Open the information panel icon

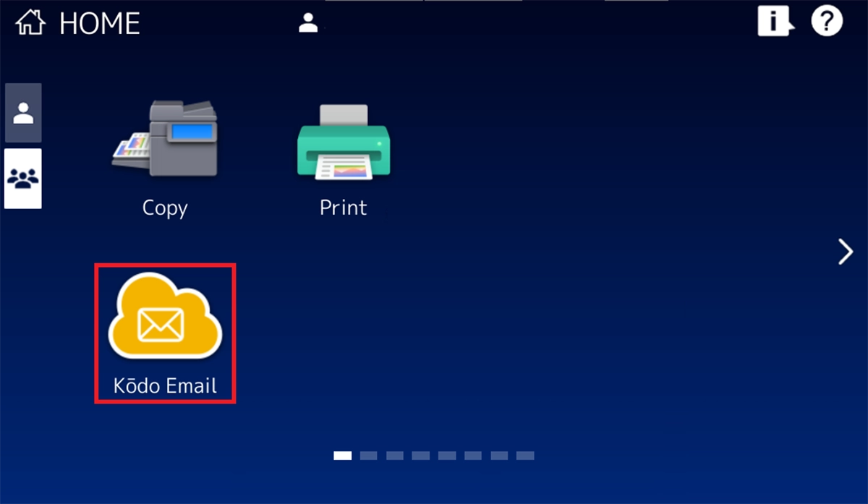click(775, 22)
